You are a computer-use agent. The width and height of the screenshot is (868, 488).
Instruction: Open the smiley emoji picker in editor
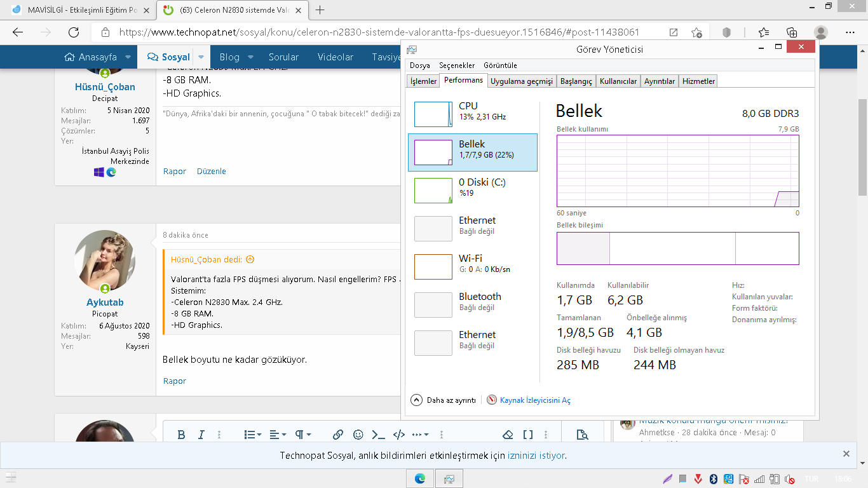pyautogui.click(x=358, y=435)
